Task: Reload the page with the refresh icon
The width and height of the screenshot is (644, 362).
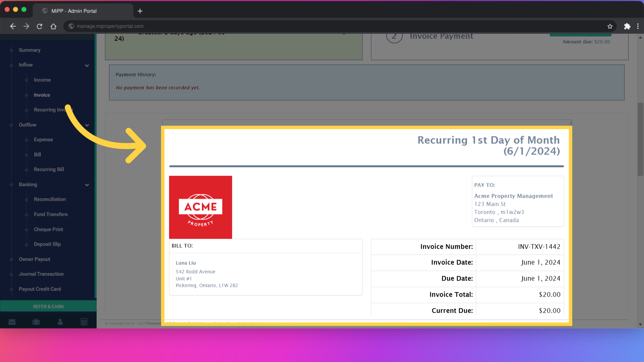Action: point(40,26)
